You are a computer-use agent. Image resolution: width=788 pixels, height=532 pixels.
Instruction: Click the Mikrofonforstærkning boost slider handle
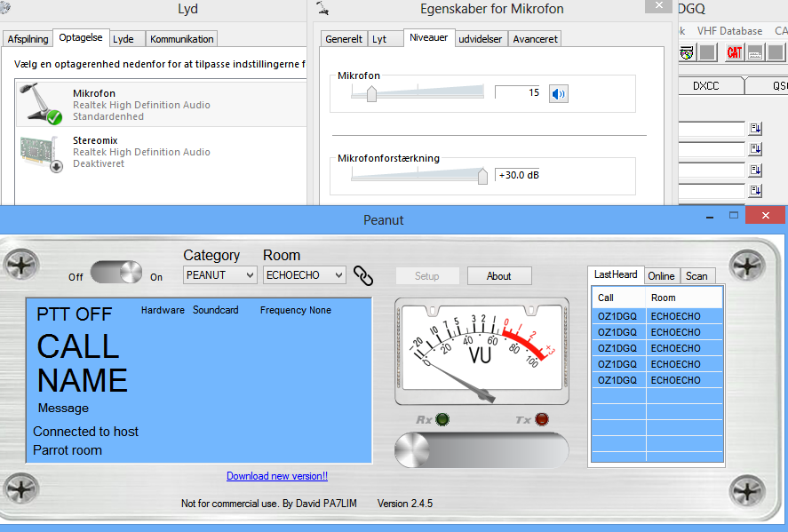(x=482, y=177)
